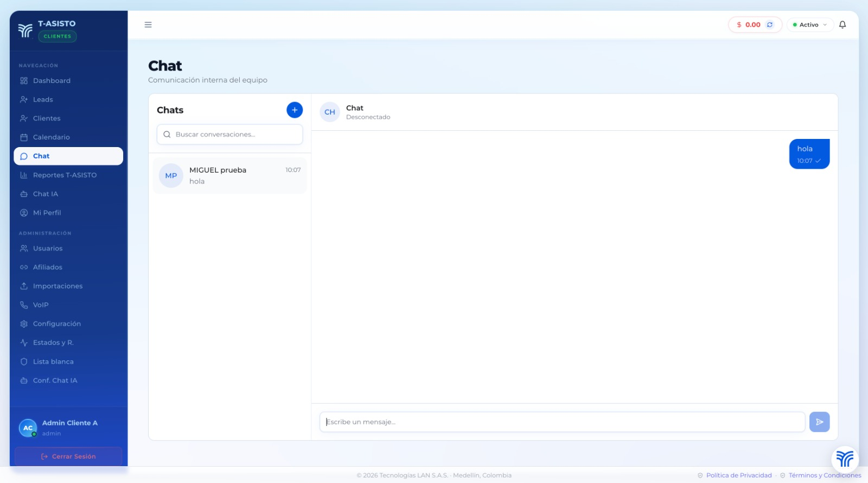
Task: Select the MIGUEL prueba conversation
Action: tap(230, 176)
